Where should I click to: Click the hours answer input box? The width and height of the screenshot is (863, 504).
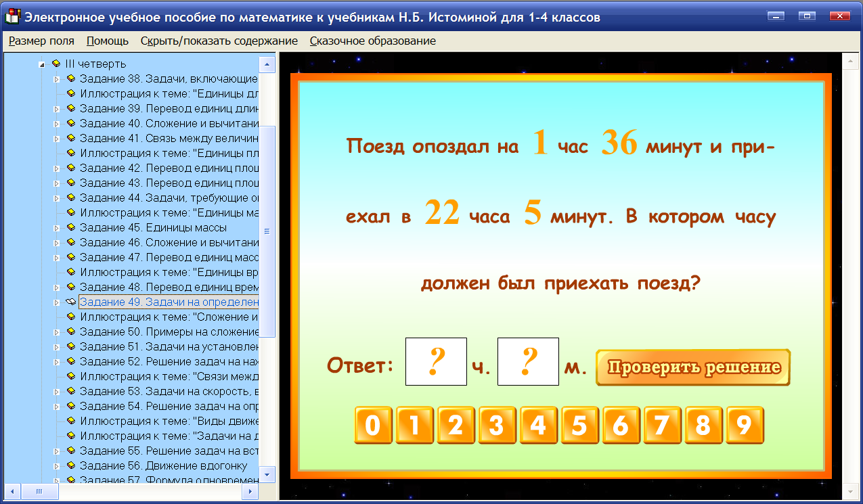click(435, 363)
